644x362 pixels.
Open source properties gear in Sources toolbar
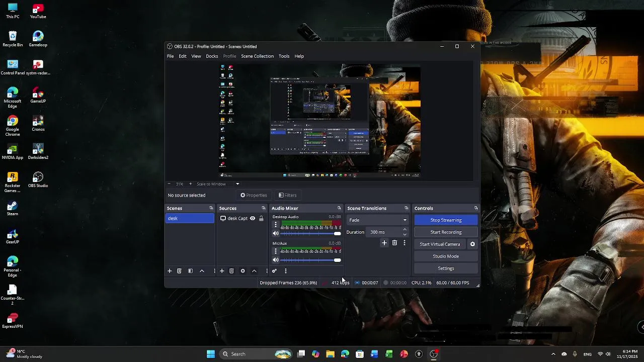click(x=243, y=271)
